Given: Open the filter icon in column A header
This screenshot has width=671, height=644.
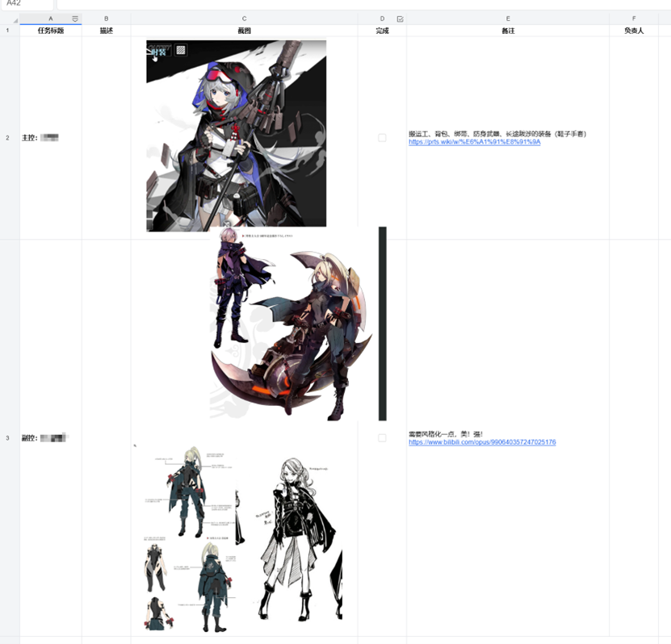Looking at the screenshot, I should click(75, 19).
